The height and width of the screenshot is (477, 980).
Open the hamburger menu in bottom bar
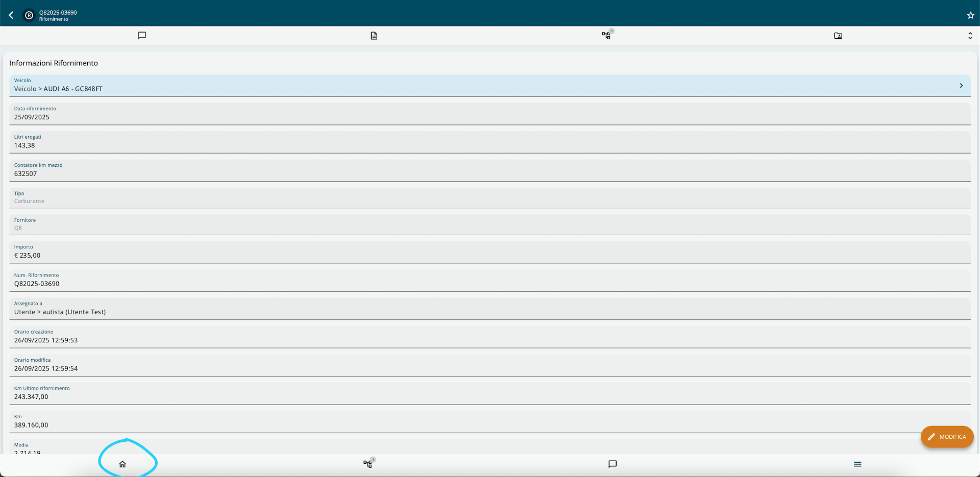857,464
